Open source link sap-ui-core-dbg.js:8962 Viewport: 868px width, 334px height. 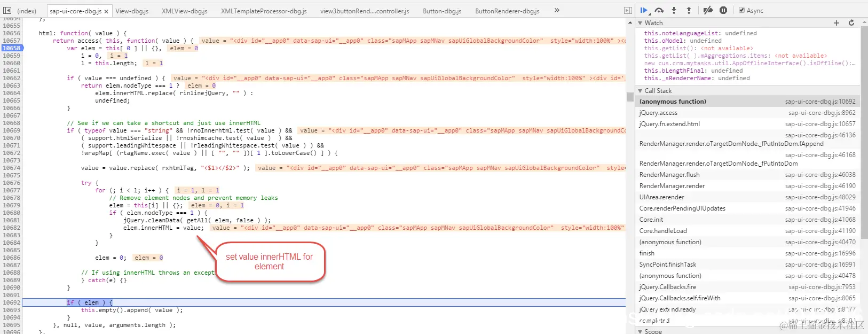point(822,113)
